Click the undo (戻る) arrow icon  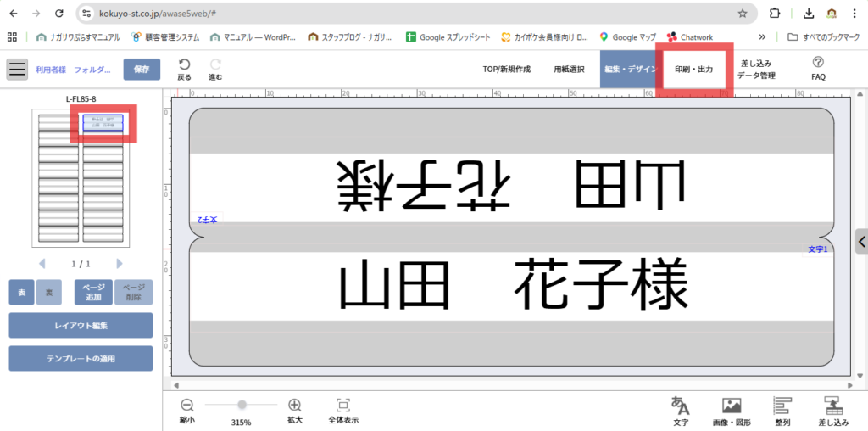184,64
